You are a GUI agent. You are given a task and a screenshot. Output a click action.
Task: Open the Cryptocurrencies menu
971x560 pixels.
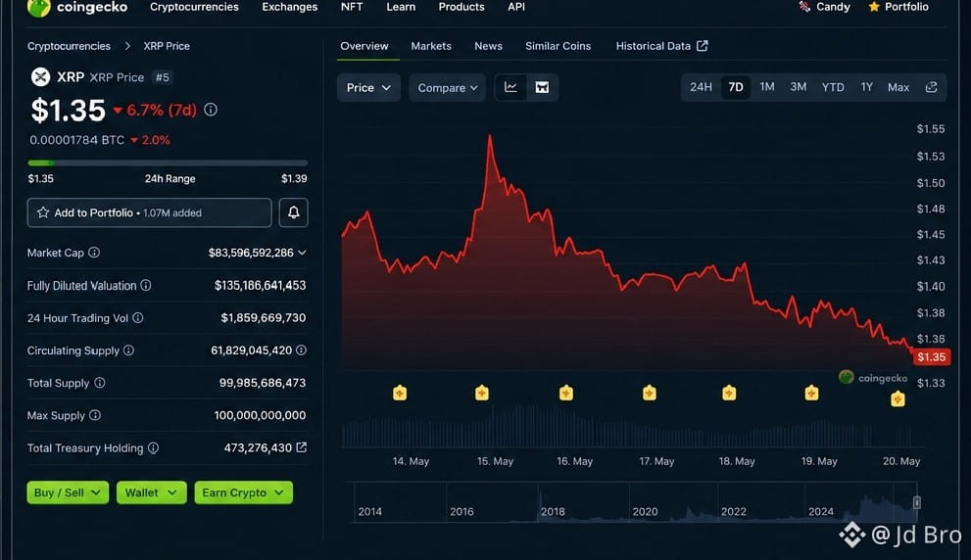(x=194, y=7)
